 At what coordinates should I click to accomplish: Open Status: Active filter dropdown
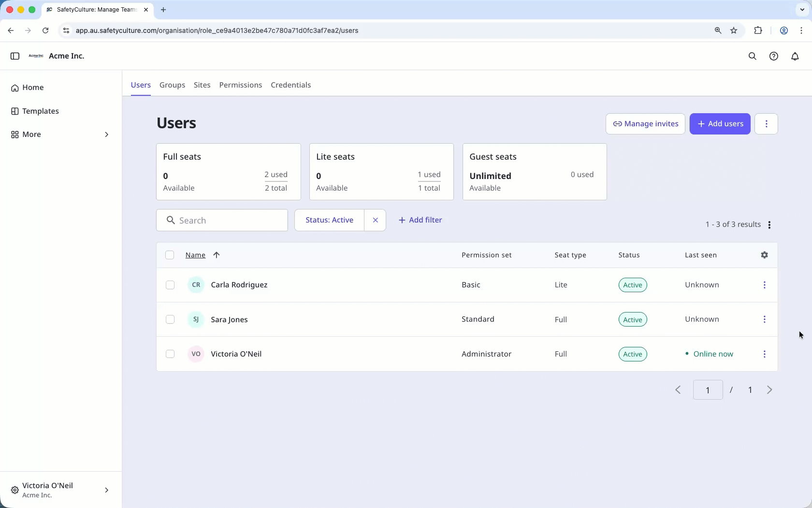329,220
